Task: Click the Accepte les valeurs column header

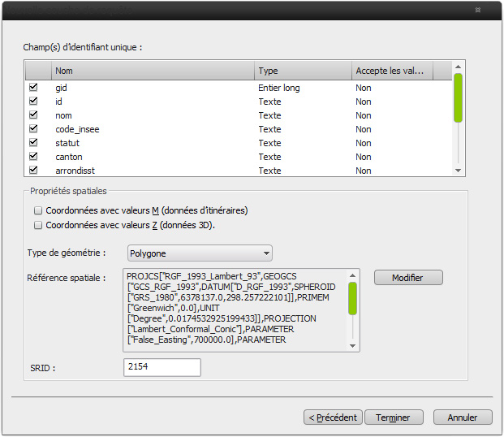Action: 391,71
